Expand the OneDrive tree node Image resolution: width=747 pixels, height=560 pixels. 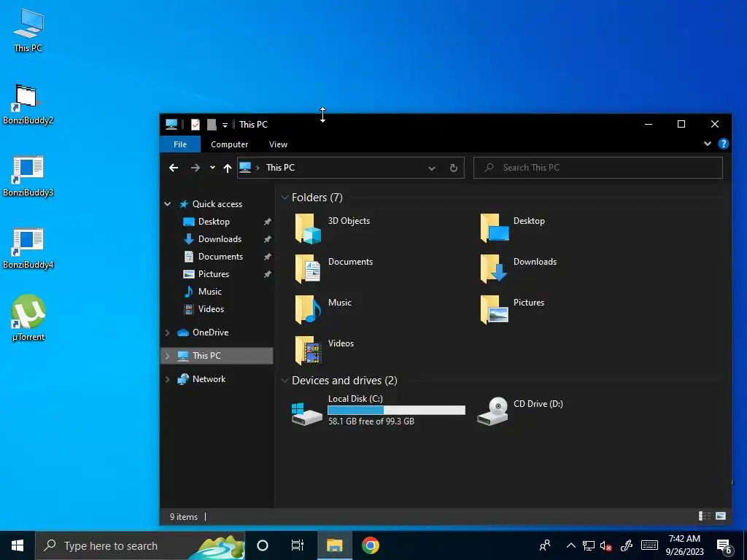[168, 332]
